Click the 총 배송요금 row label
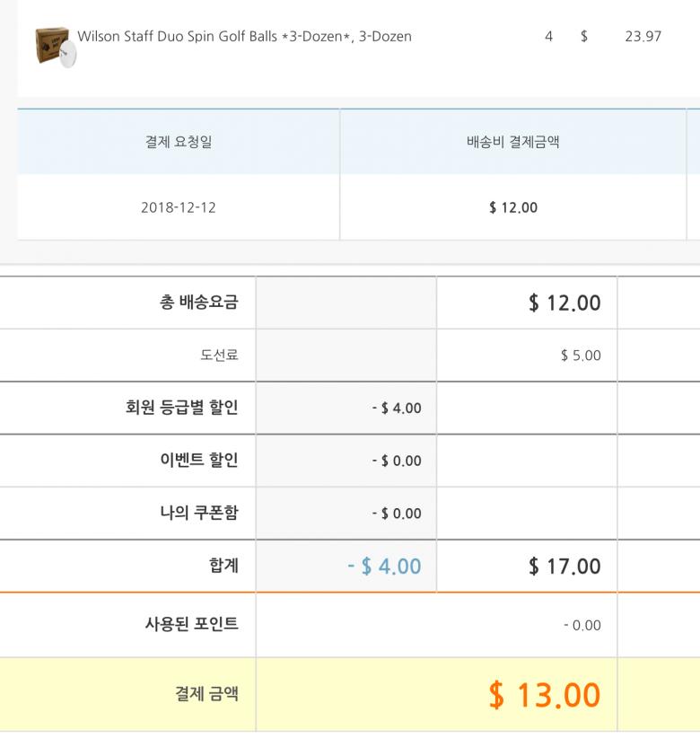Screen dimensions: 700x747 198,303
